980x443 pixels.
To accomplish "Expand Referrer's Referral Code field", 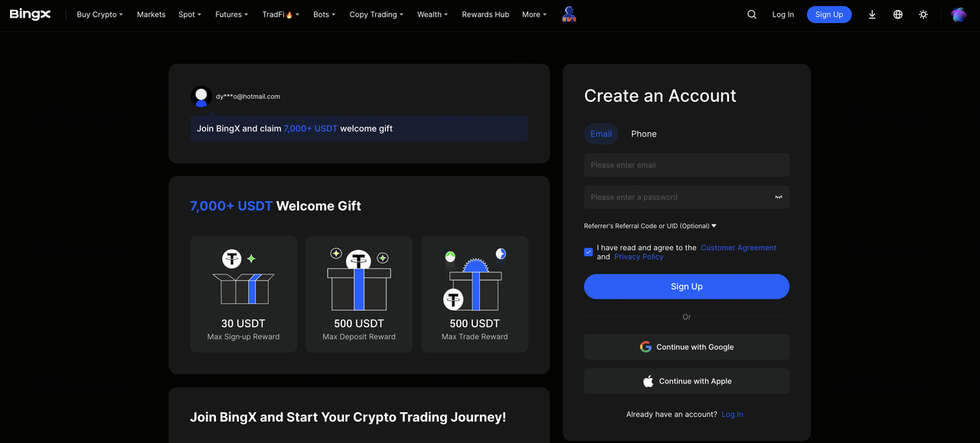I will coord(651,226).
